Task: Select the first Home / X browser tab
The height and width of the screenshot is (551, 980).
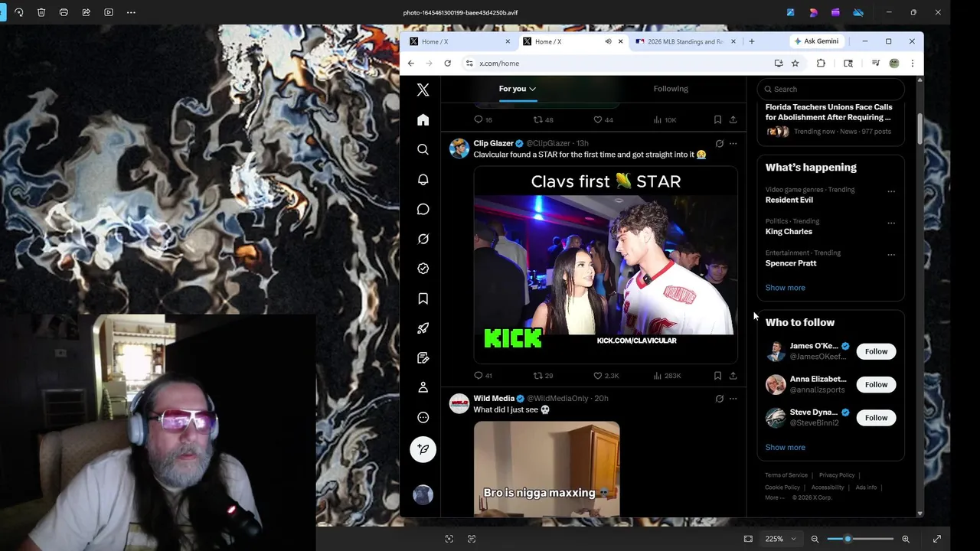Action: point(459,41)
